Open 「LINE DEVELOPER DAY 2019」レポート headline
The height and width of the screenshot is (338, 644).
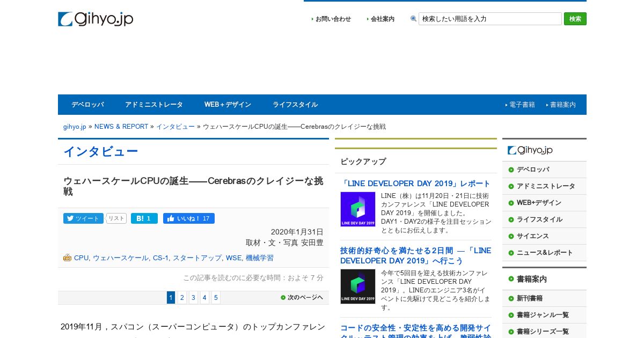click(x=415, y=183)
